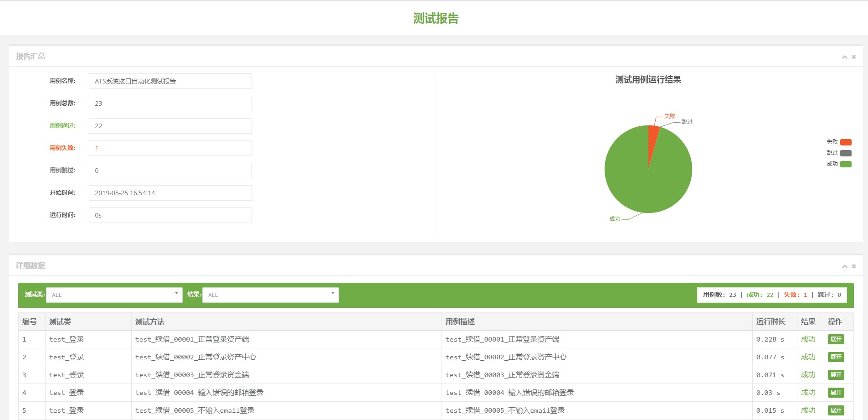Click the 成功 label below the pie

pos(615,219)
